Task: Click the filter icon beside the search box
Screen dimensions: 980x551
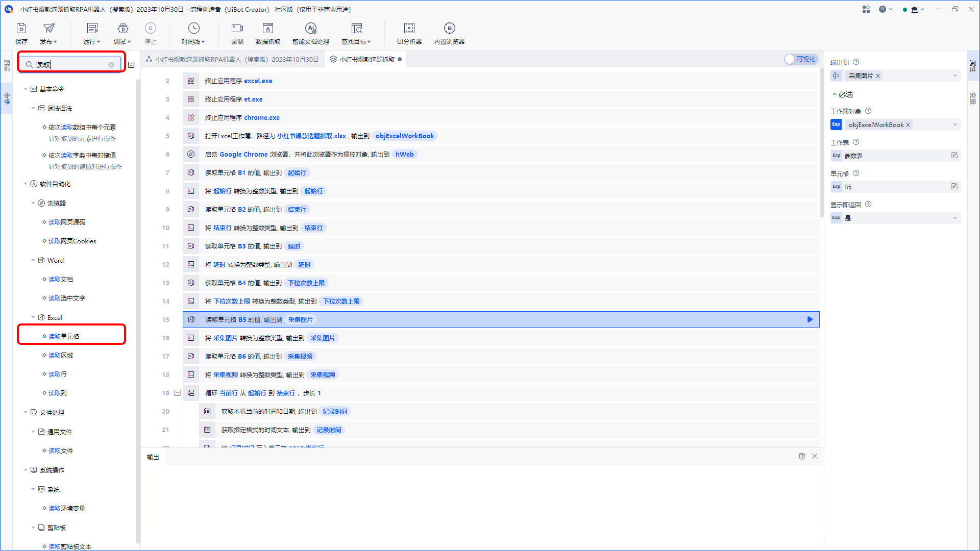Action: pyautogui.click(x=131, y=65)
